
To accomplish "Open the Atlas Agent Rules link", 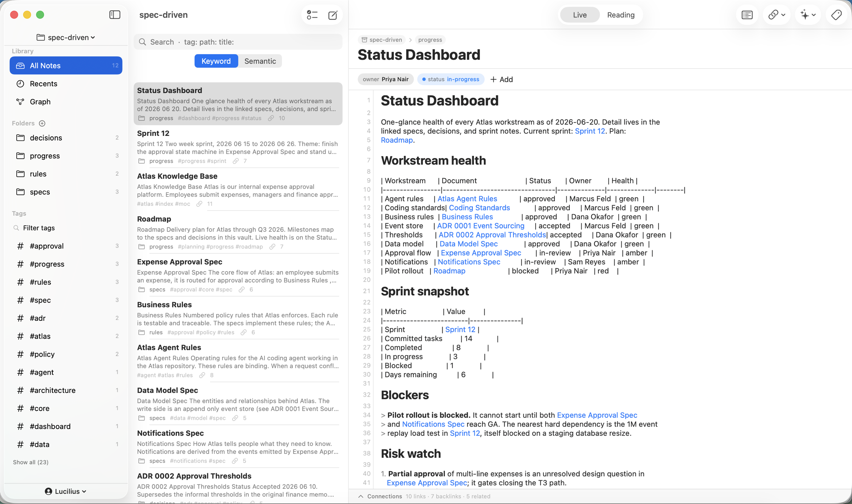I will coord(467,199).
